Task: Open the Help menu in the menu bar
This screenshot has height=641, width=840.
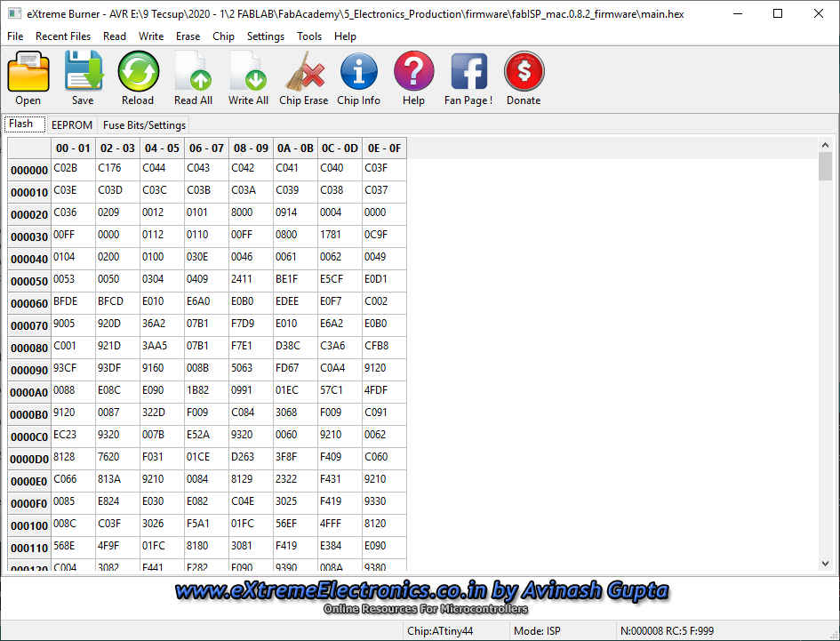Action: (345, 36)
